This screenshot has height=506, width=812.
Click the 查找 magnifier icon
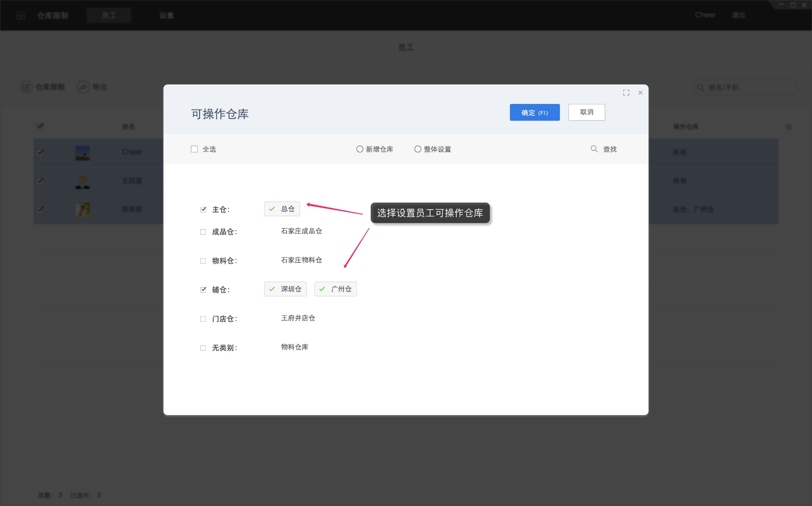pos(594,149)
